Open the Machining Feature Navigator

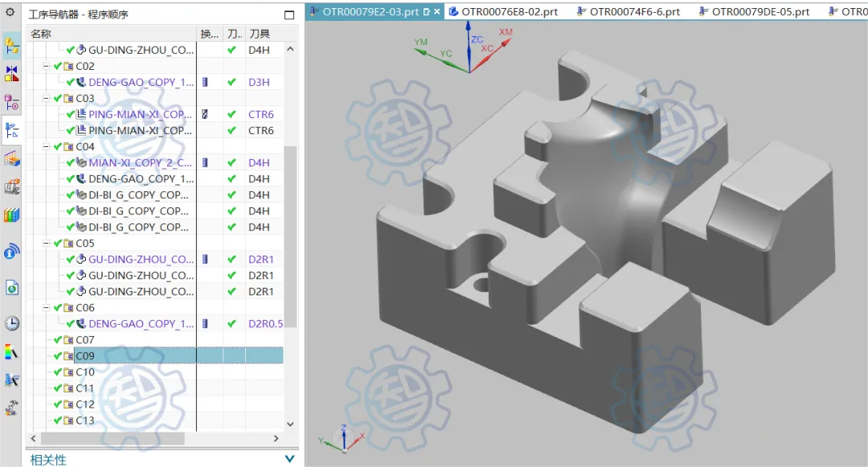[x=11, y=159]
